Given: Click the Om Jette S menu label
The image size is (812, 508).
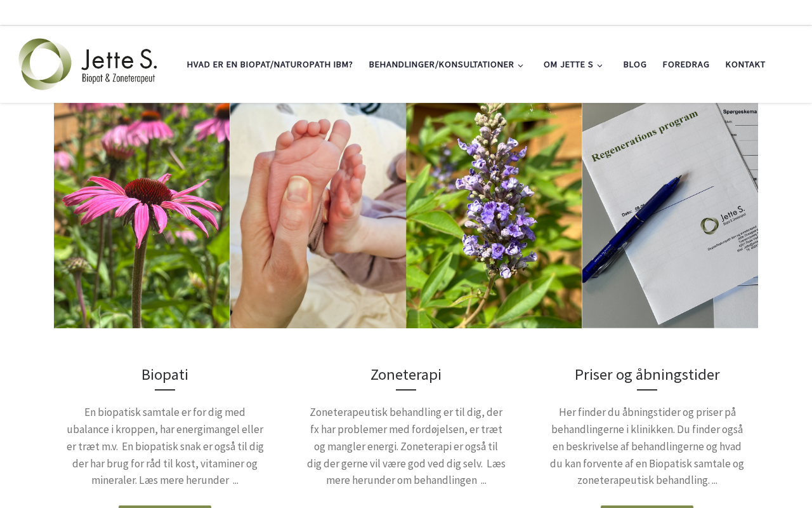Looking at the screenshot, I should (x=568, y=65).
